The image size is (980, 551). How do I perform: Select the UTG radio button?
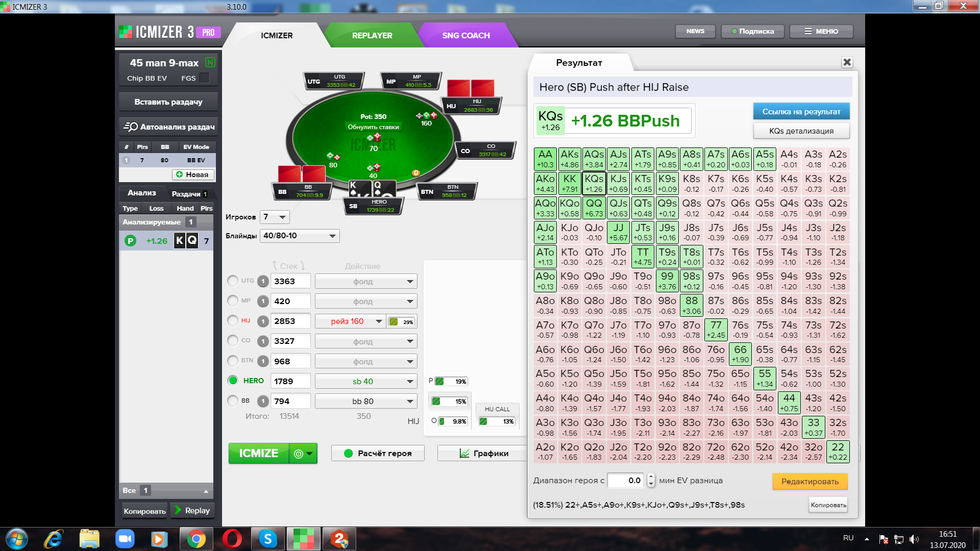[x=233, y=281]
